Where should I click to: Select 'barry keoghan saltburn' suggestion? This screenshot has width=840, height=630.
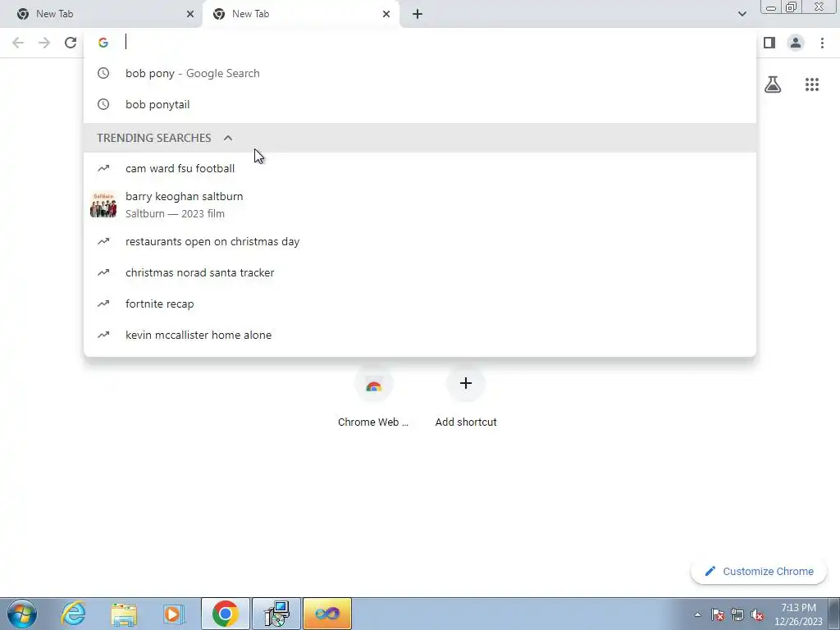pyautogui.click(x=420, y=204)
